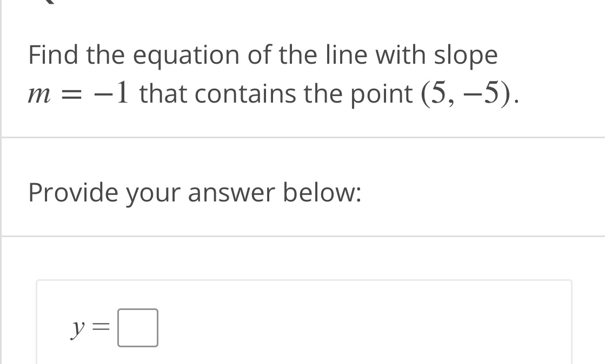Click the divider below the question section
Image resolution: width=605 pixels, height=364 pixels.
point(303,136)
